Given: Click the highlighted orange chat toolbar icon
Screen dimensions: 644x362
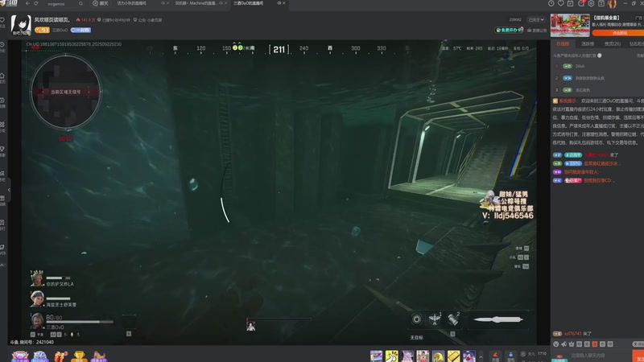Looking at the screenshot, I should point(594,344).
